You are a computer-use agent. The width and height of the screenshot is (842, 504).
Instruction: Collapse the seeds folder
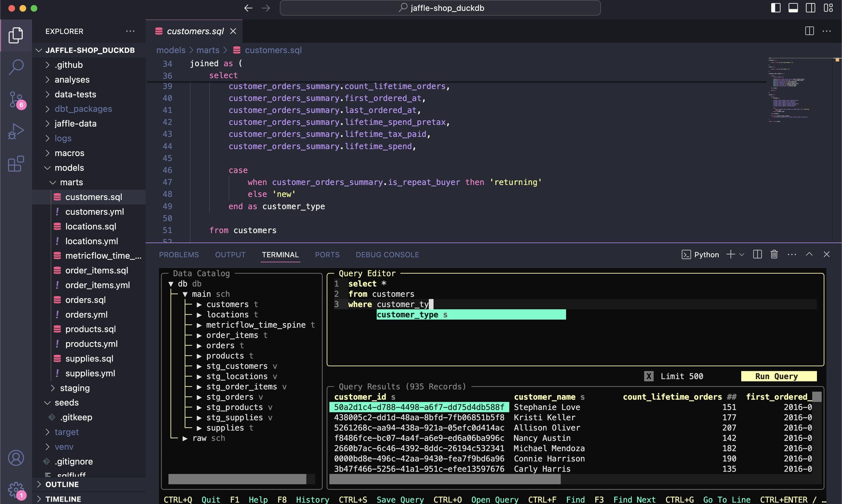89,403
